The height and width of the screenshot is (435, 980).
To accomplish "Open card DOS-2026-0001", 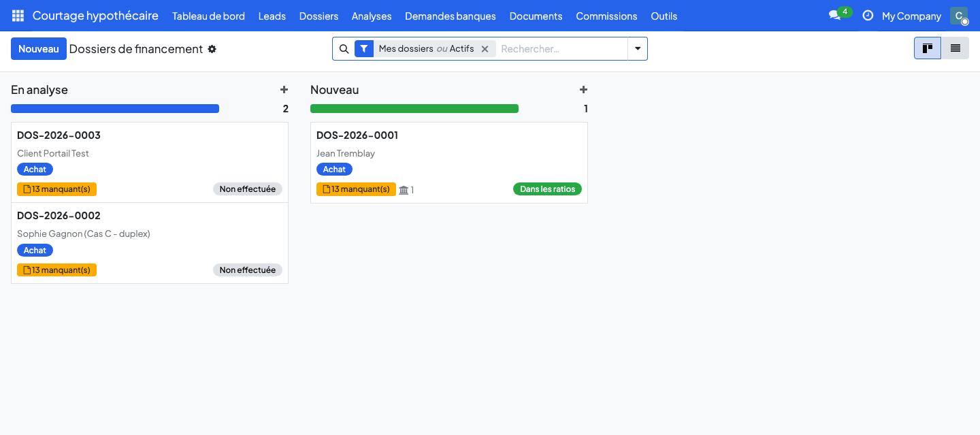I will [x=449, y=162].
